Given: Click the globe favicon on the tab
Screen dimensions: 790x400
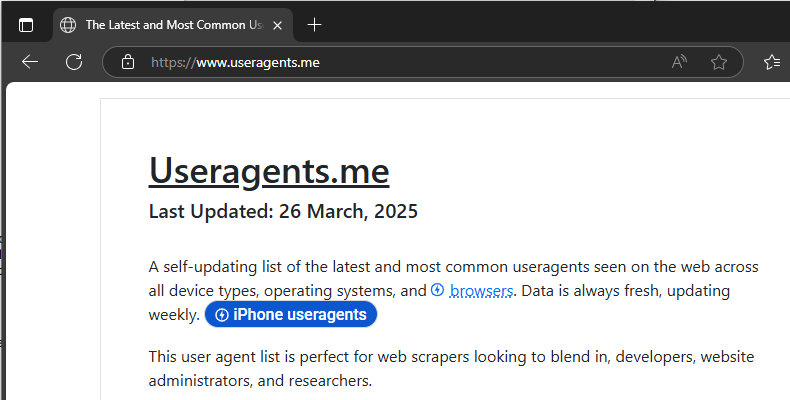Looking at the screenshot, I should [69, 25].
